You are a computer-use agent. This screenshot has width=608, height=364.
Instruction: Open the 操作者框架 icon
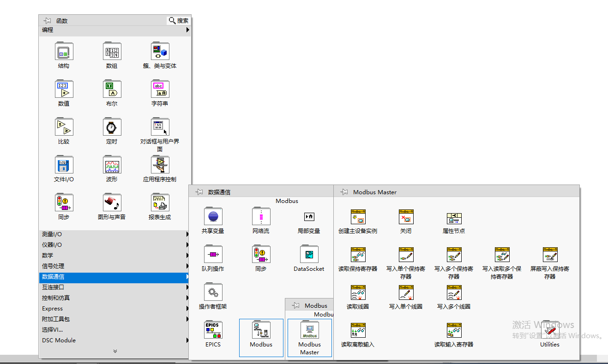point(213,292)
